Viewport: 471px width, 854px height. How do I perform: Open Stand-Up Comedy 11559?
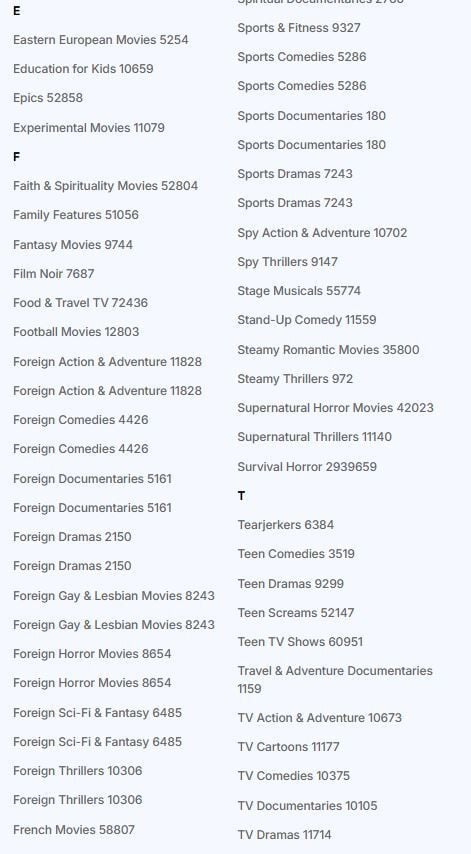coord(307,320)
